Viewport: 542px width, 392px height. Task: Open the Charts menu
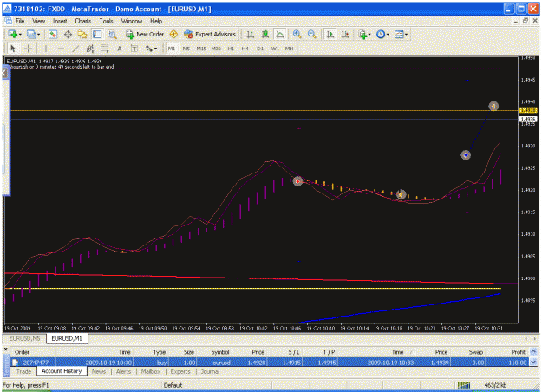point(83,21)
